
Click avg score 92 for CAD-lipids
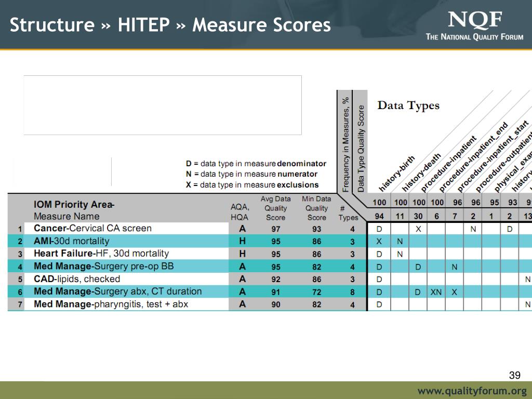tap(275, 279)
